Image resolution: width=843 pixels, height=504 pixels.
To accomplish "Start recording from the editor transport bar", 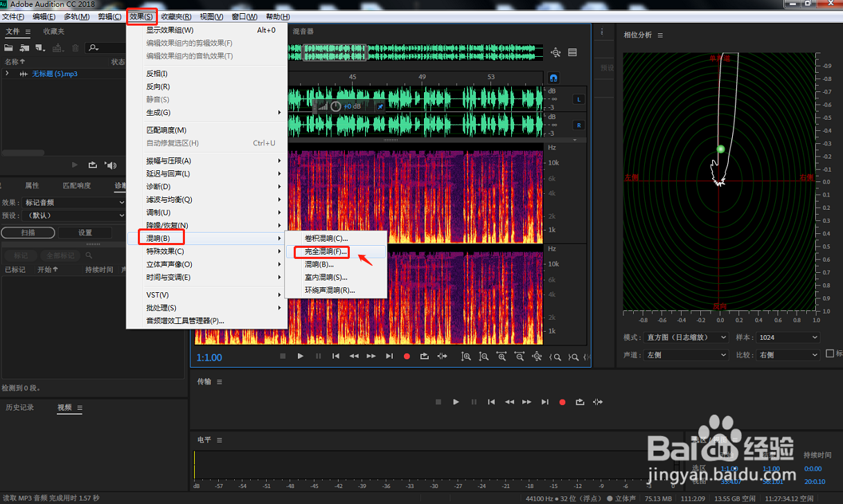I will (x=407, y=356).
